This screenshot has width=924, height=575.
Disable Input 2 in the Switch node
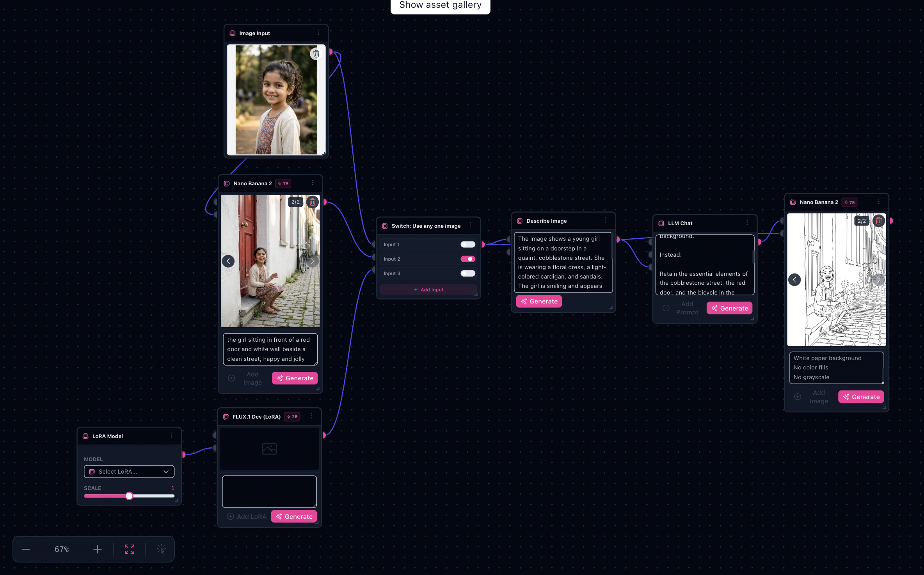click(468, 259)
